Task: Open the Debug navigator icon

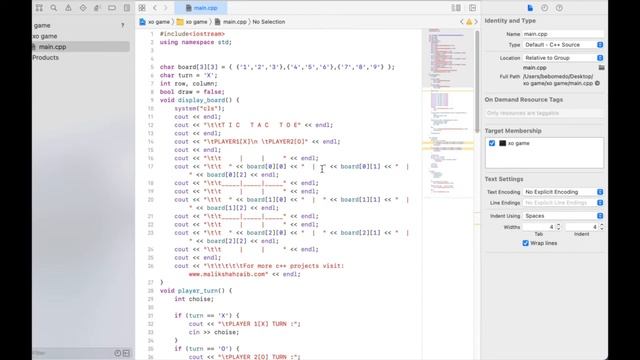Action: (x=97, y=8)
